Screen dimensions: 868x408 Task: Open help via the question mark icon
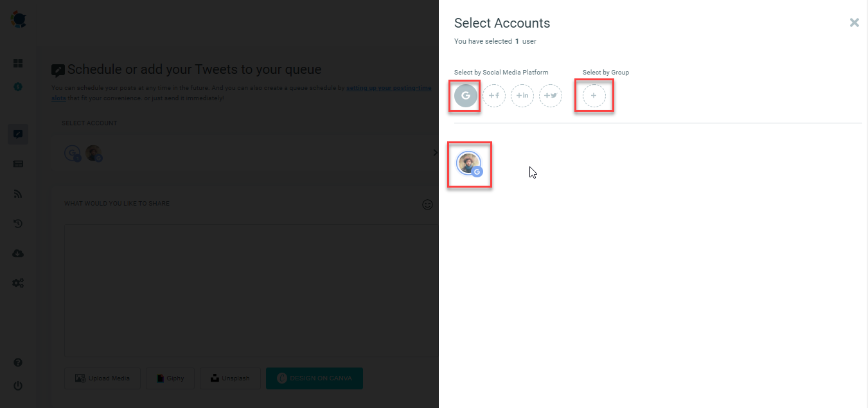tap(18, 362)
